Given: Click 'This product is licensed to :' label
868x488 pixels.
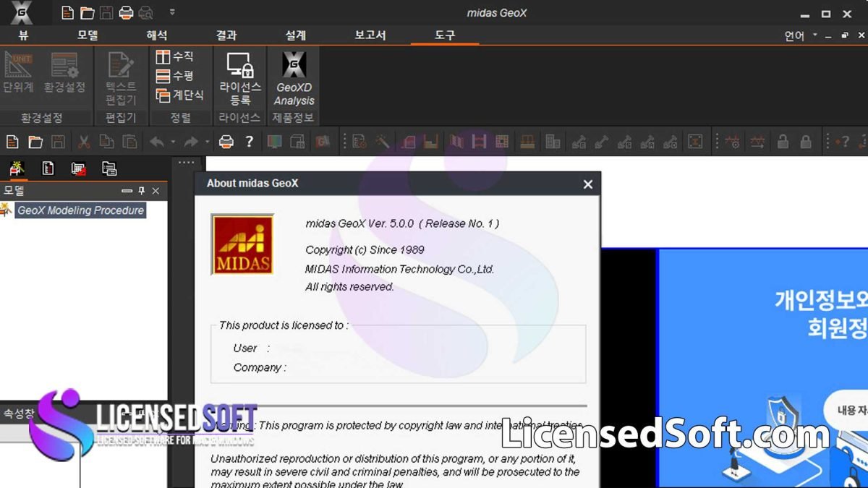Looking at the screenshot, I should click(284, 325).
